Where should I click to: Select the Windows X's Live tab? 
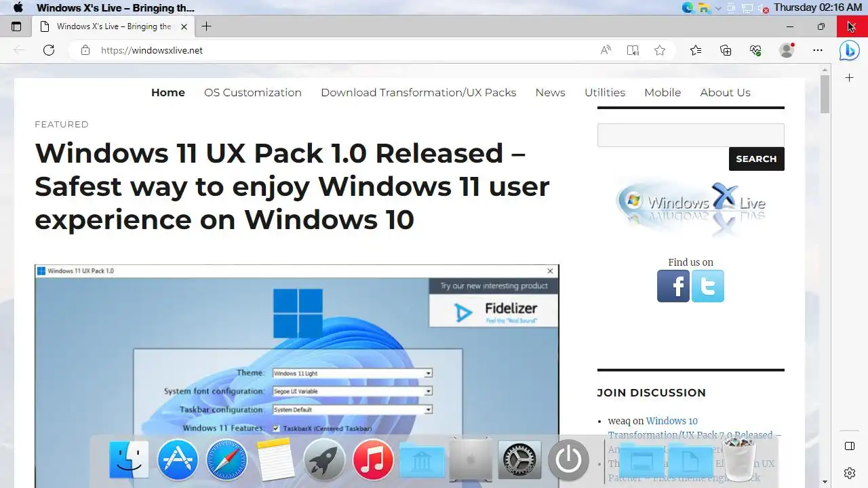(x=114, y=26)
